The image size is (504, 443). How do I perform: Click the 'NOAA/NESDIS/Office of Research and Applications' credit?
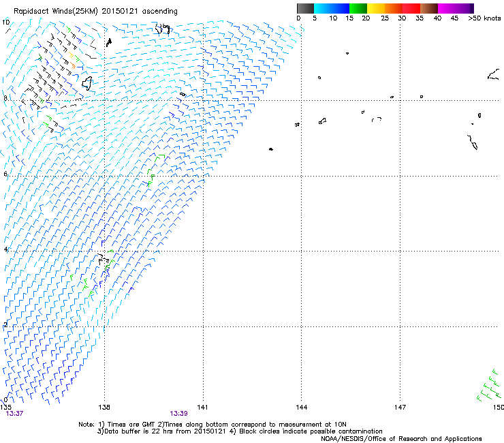(401, 439)
